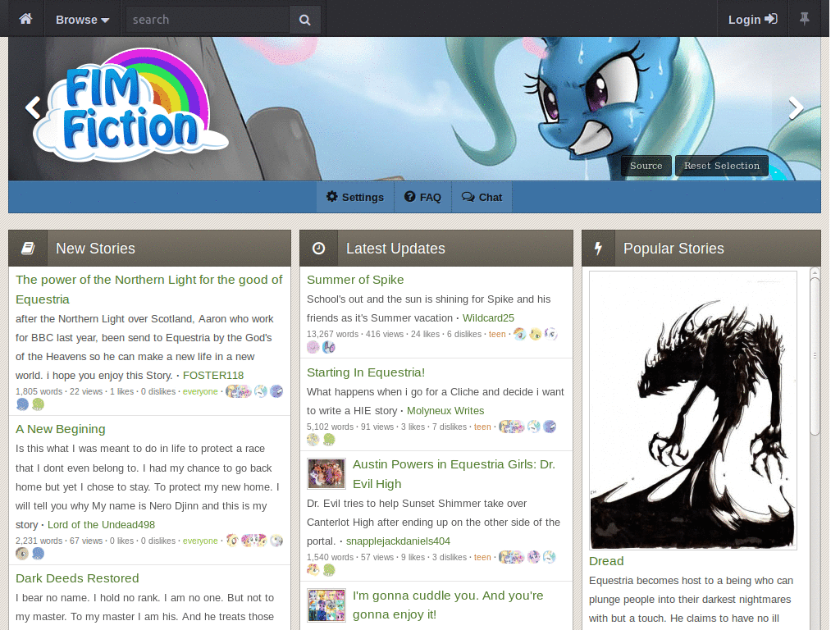Open story 'A New Begining'
The width and height of the screenshot is (840, 630).
(x=61, y=429)
